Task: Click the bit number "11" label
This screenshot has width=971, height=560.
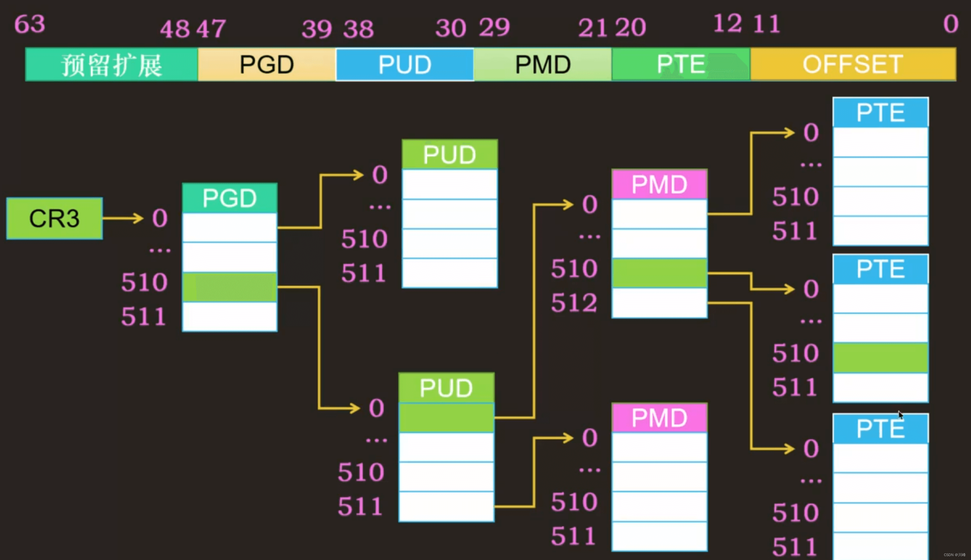Action: [x=766, y=24]
